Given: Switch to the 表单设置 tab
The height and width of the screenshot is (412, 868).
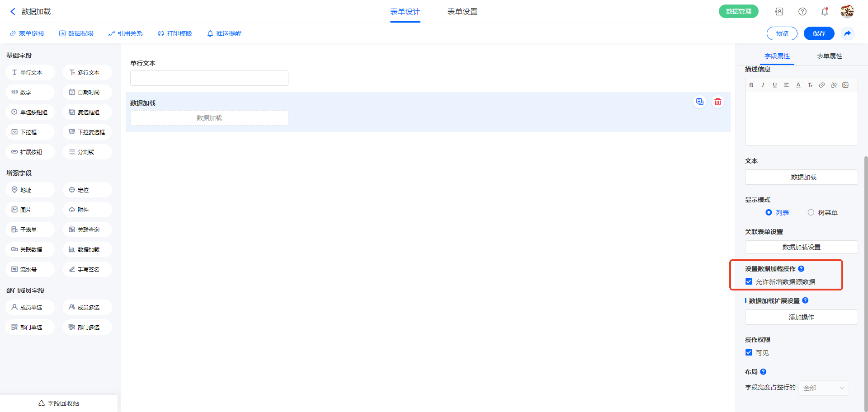Looking at the screenshot, I should coord(462,12).
